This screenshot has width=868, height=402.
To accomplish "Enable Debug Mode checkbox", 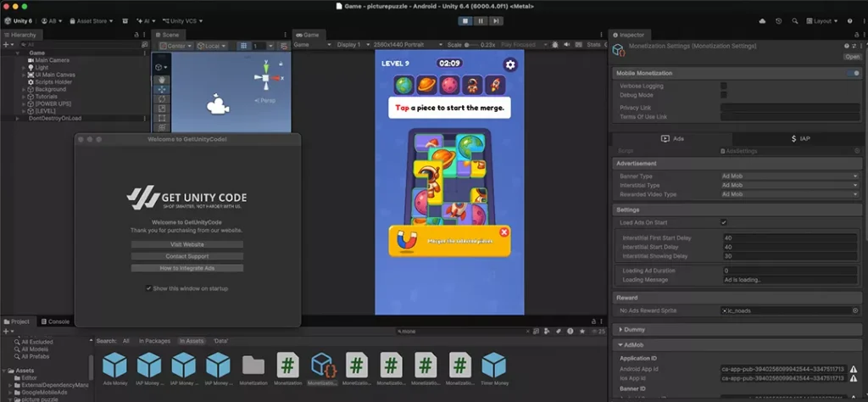I will [724, 95].
